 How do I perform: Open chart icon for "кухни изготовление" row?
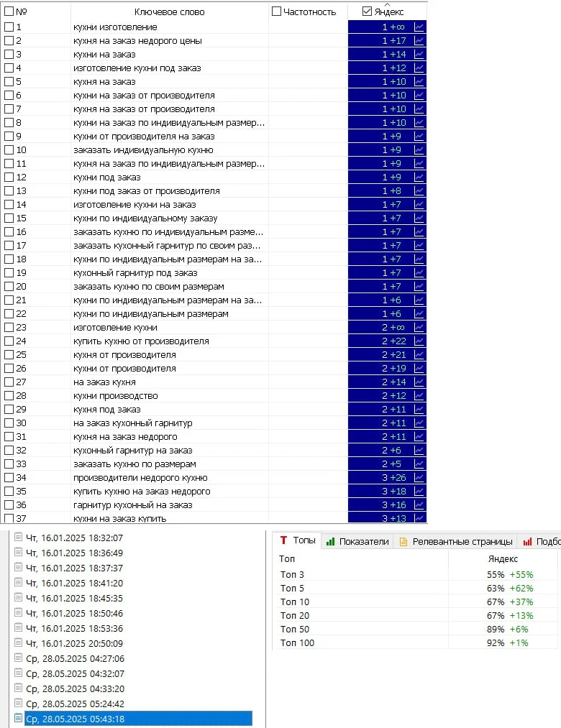(419, 27)
